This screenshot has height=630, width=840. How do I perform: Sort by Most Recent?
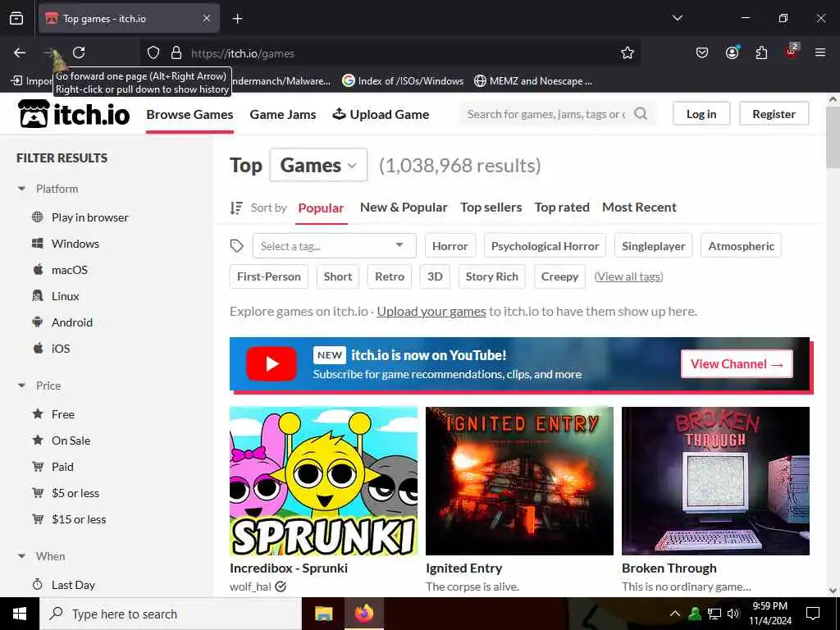tap(639, 208)
